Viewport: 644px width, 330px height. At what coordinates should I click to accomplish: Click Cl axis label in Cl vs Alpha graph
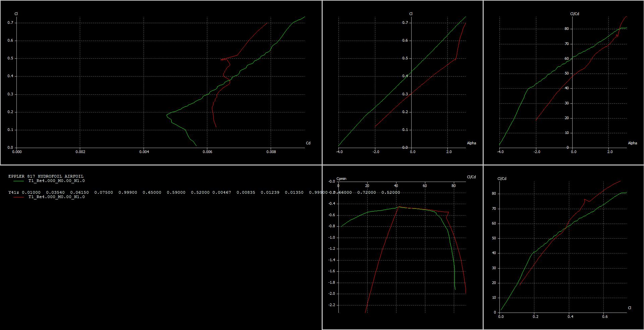click(411, 14)
